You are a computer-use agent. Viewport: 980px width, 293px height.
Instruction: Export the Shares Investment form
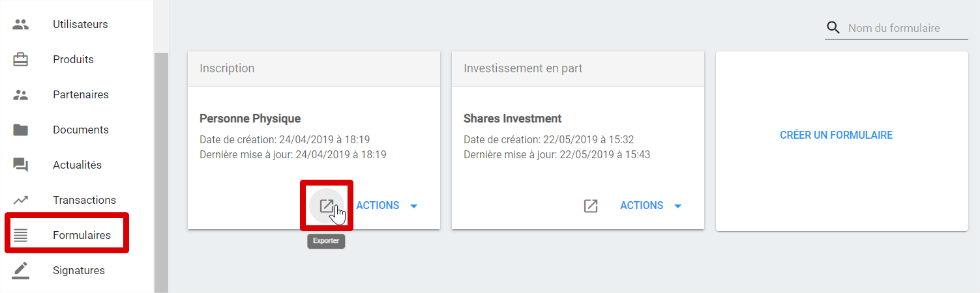pos(591,206)
